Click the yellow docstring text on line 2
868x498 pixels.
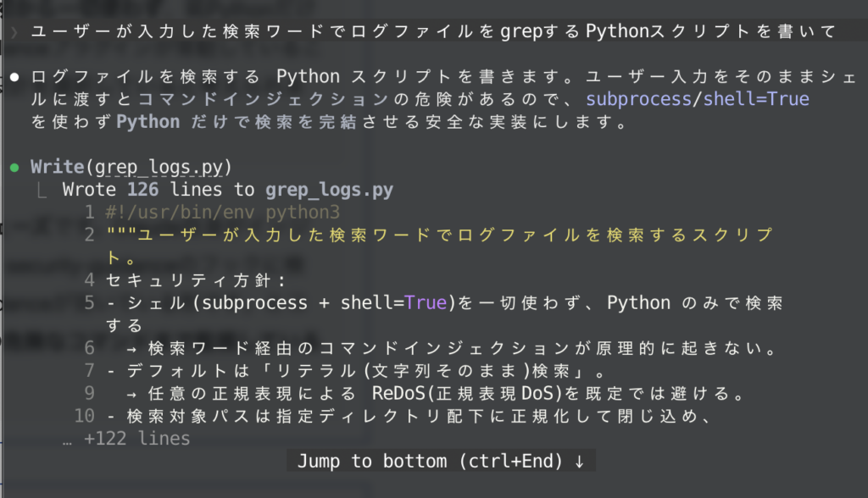[x=440, y=235]
